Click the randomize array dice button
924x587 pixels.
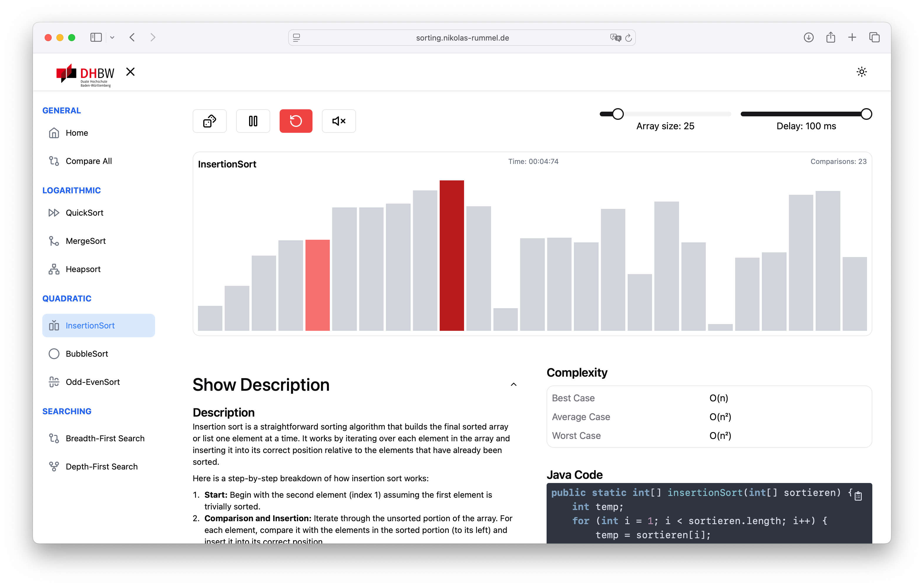pyautogui.click(x=209, y=121)
